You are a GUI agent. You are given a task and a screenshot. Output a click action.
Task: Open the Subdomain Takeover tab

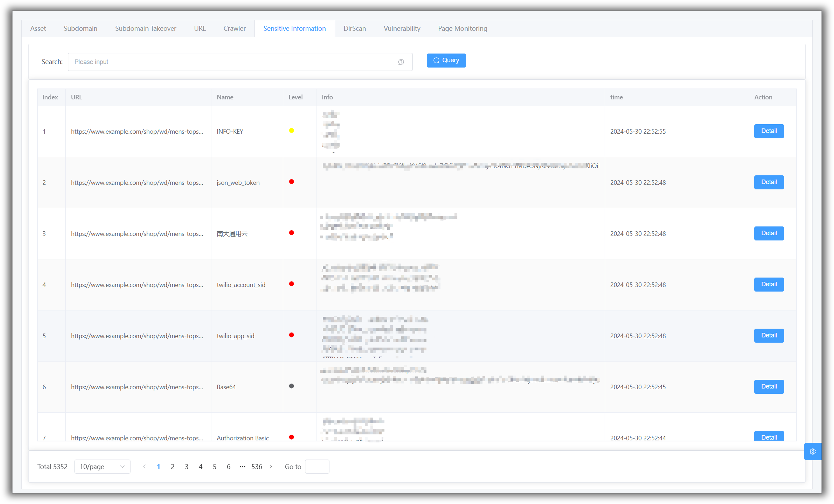tap(145, 28)
